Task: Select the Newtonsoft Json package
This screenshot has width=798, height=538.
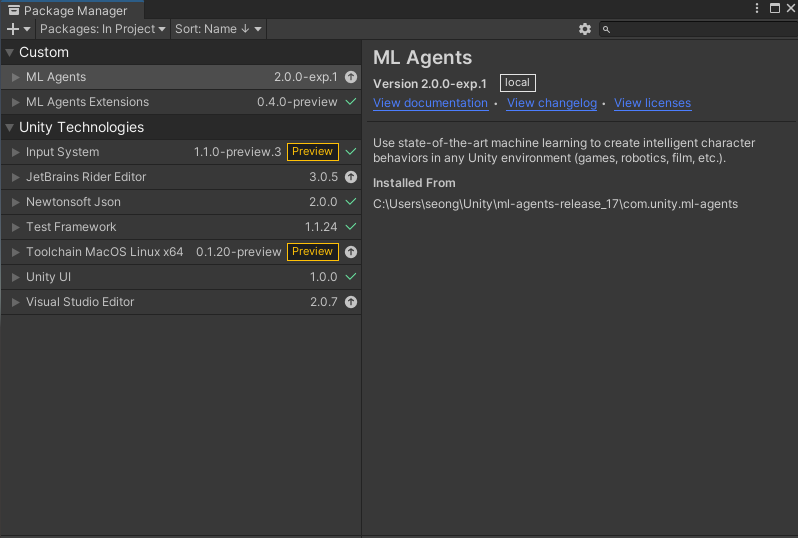Action: [x=181, y=202]
